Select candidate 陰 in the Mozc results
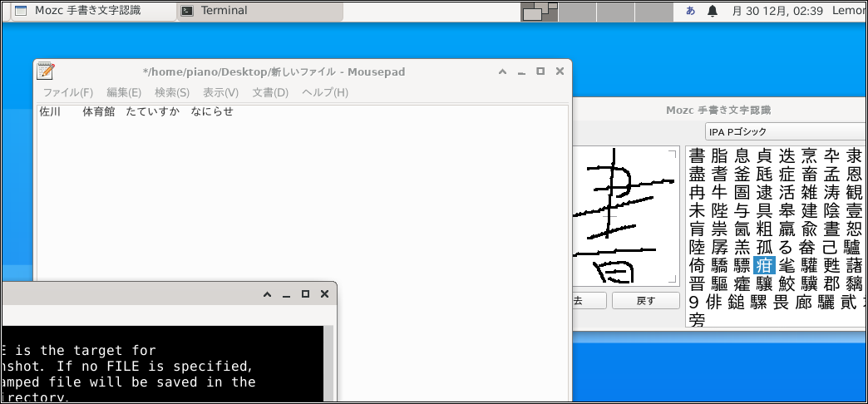 [831, 211]
